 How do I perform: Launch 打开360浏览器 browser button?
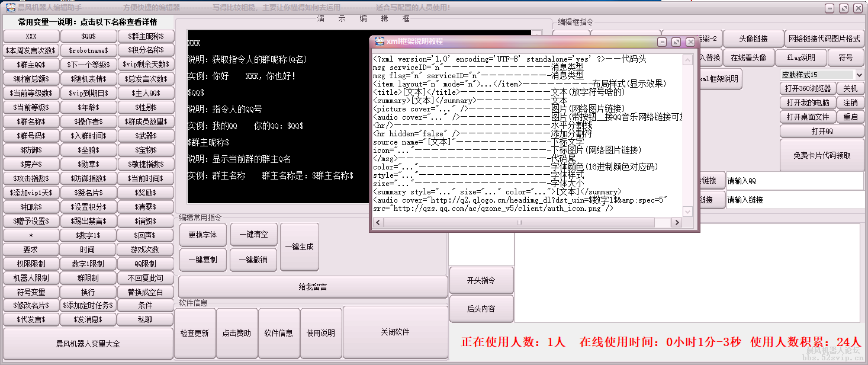point(808,88)
